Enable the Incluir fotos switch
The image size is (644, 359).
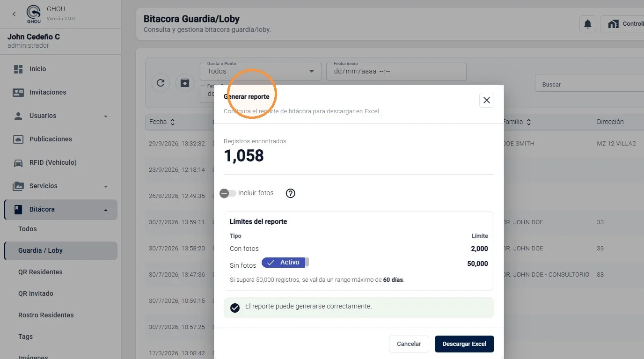click(x=228, y=193)
